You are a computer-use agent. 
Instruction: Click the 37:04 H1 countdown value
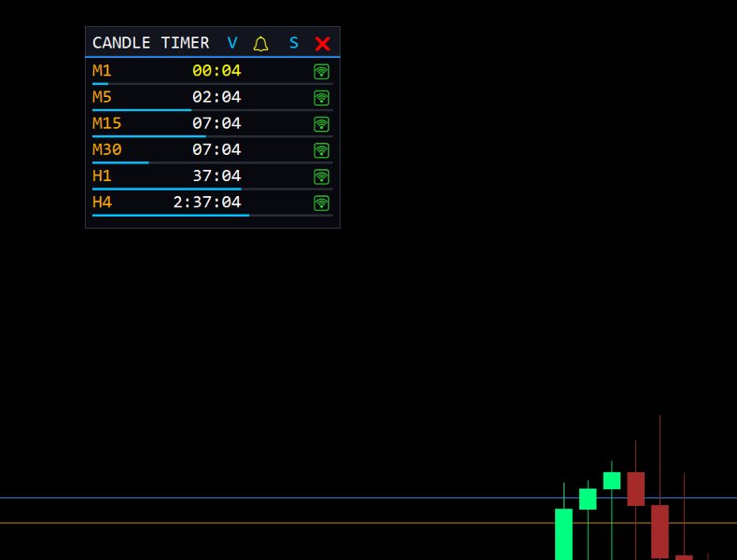pos(216,175)
